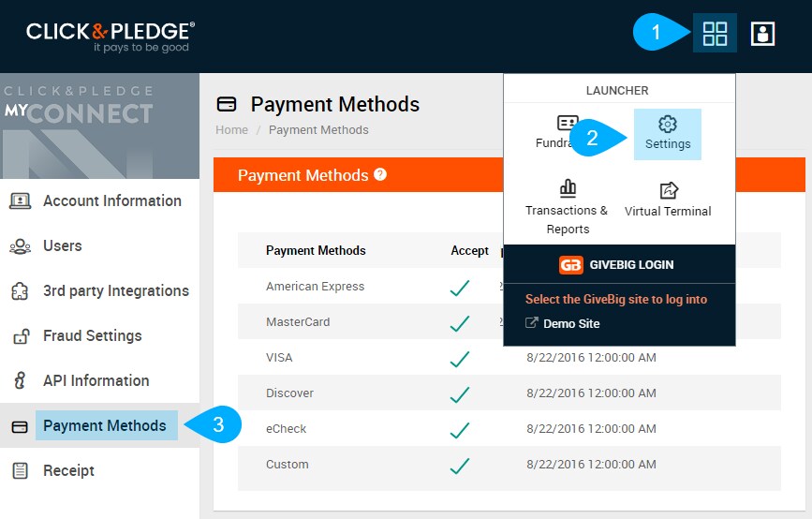This screenshot has width=812, height=519.
Task: Click the LAUNCHER panel title
Action: click(617, 91)
